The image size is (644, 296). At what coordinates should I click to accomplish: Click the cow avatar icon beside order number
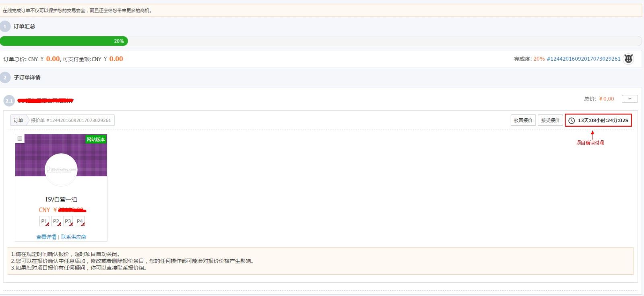pyautogui.click(x=628, y=59)
